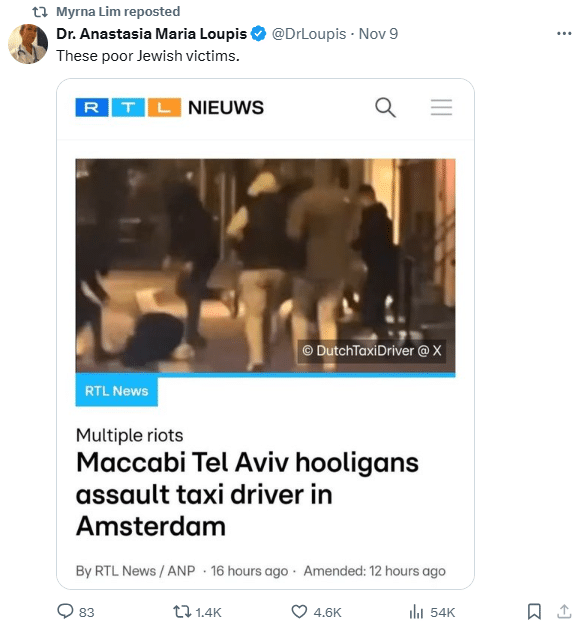This screenshot has height=625, width=583.
Task: Open the Dr. Anastasia Maria Loupis display name
Action: pos(151,34)
